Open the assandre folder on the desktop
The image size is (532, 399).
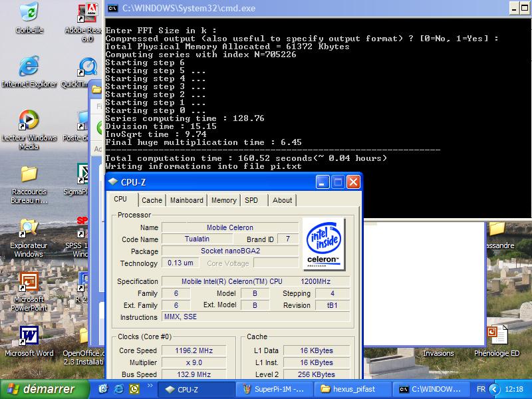coord(497,229)
